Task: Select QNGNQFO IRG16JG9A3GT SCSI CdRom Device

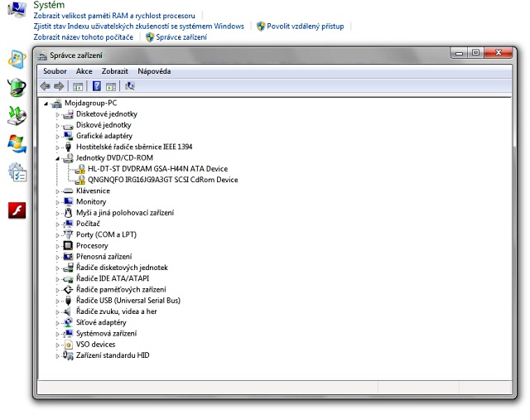Action: click(163, 180)
